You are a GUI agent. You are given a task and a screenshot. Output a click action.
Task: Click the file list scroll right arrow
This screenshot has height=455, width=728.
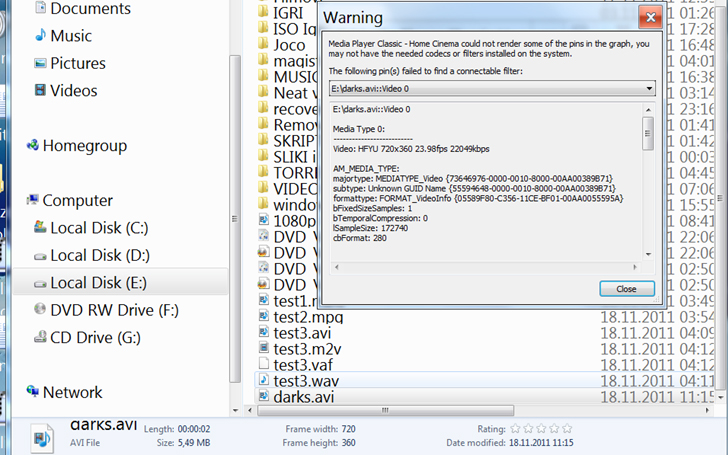pos(707,410)
